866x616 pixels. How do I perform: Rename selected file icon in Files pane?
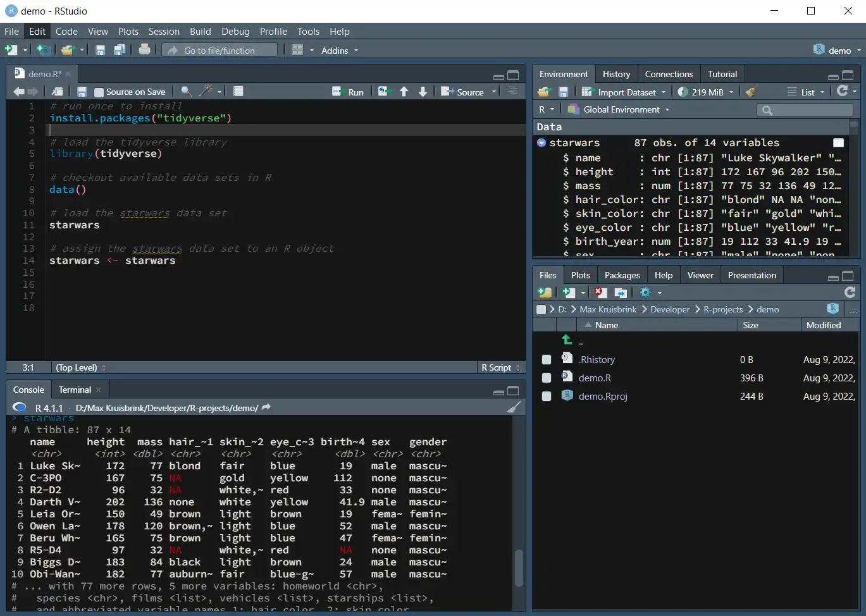tap(621, 292)
